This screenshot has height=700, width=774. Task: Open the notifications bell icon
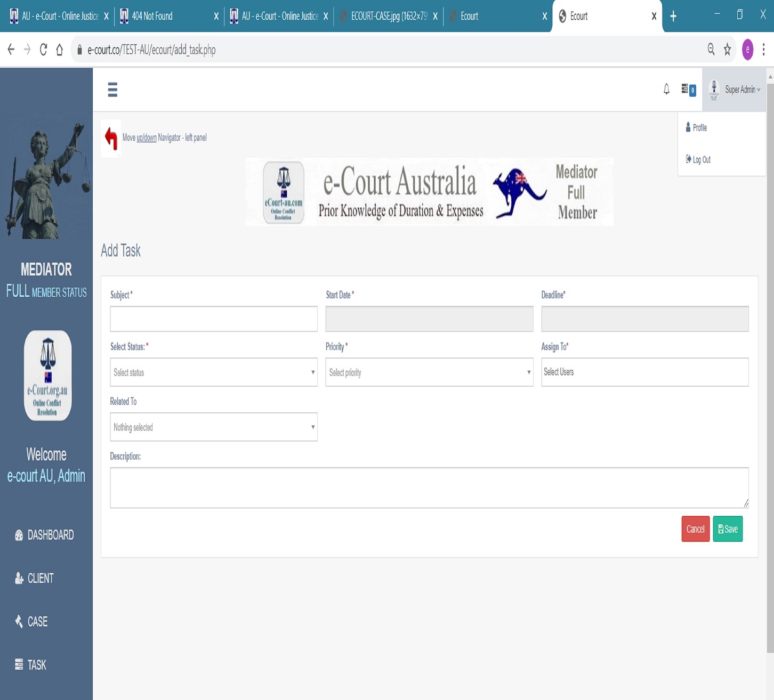(666, 89)
